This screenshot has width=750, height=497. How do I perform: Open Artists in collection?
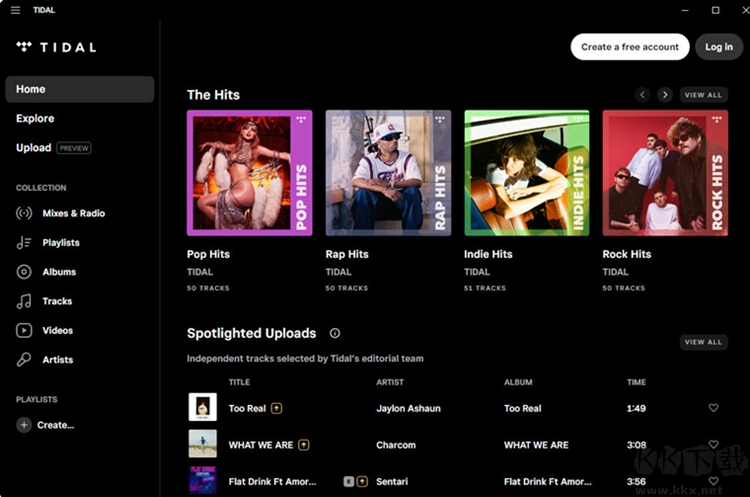57,360
